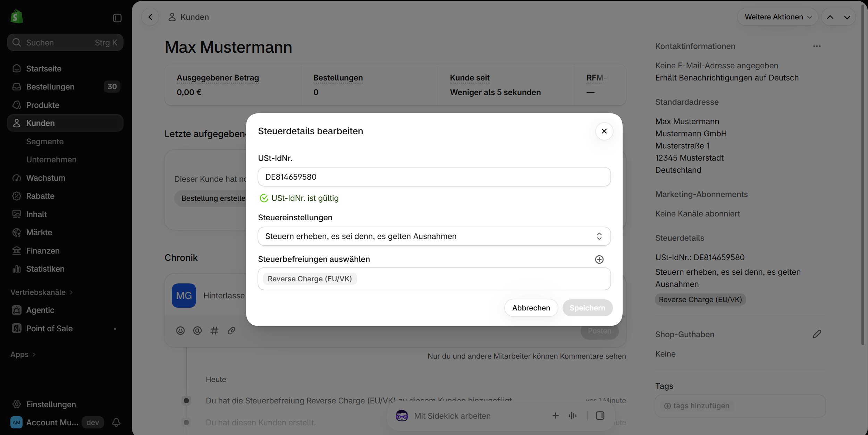Click Speichern button
Screen dimensions: 868x435
click(x=587, y=308)
